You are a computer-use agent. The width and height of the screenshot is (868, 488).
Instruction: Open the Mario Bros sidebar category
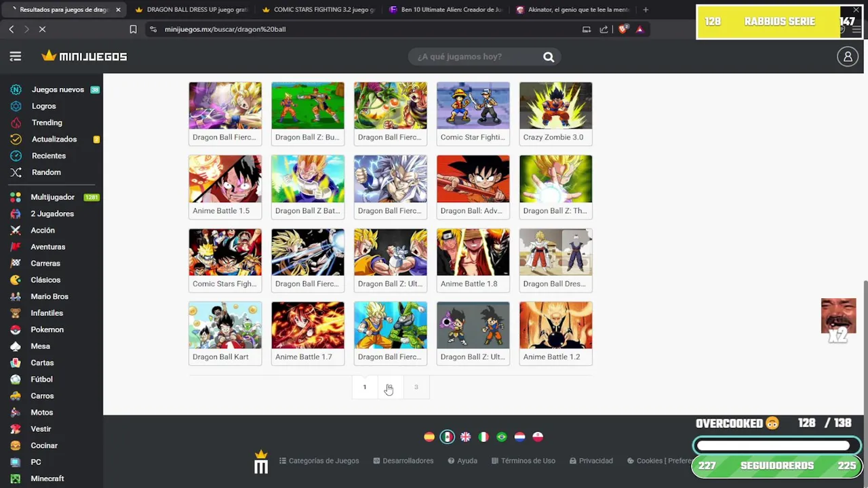tap(50, 296)
